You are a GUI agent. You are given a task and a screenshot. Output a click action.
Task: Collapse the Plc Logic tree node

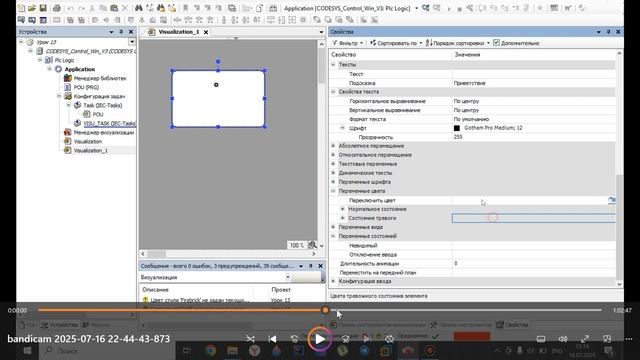[x=40, y=60]
